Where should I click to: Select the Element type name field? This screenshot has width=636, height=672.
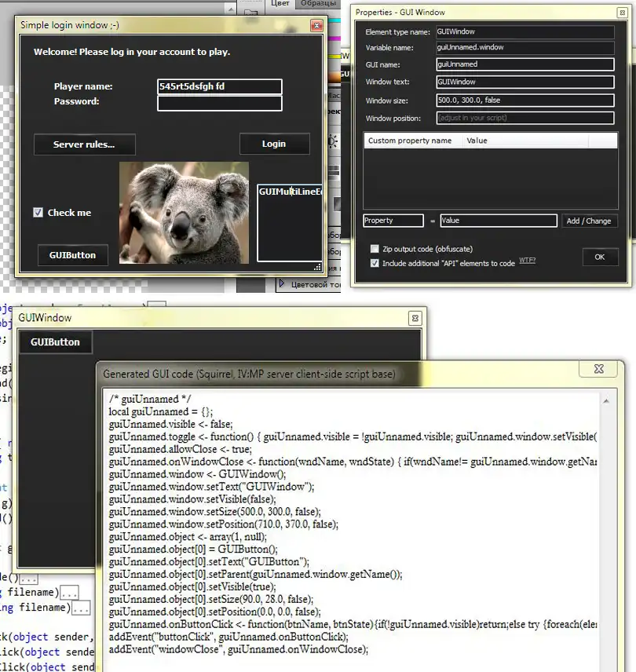click(x=525, y=31)
